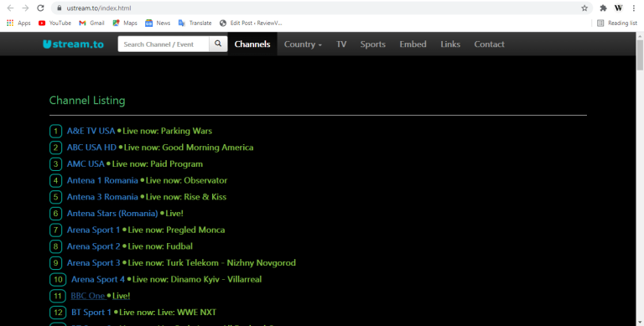
Task: Open the Reading list
Action: [617, 23]
